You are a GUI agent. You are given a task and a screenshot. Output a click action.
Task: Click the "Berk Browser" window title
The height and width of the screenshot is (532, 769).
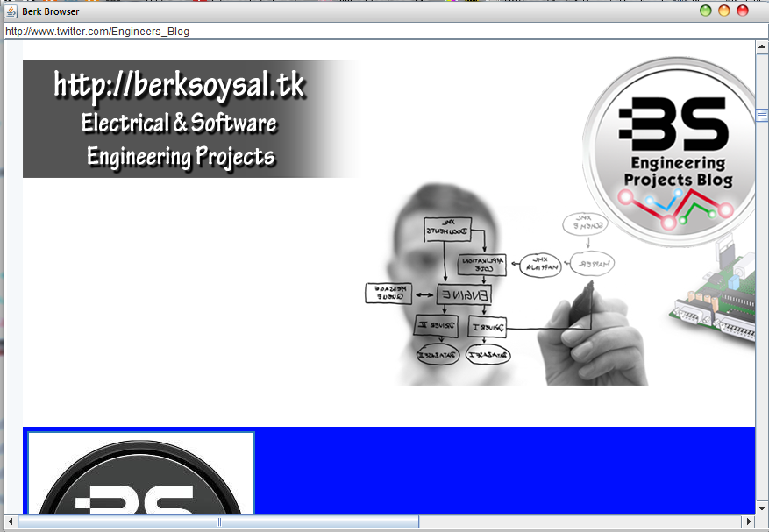coord(51,11)
